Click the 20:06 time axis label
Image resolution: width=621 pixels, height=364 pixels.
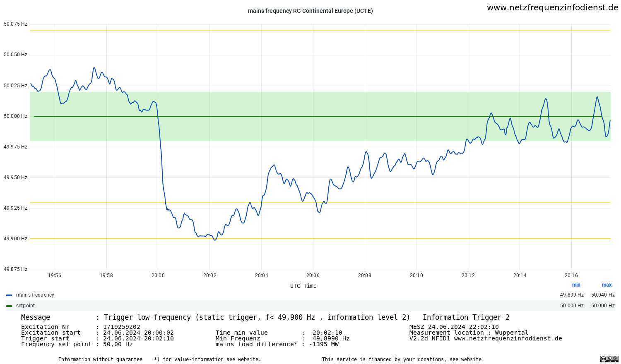(313, 275)
